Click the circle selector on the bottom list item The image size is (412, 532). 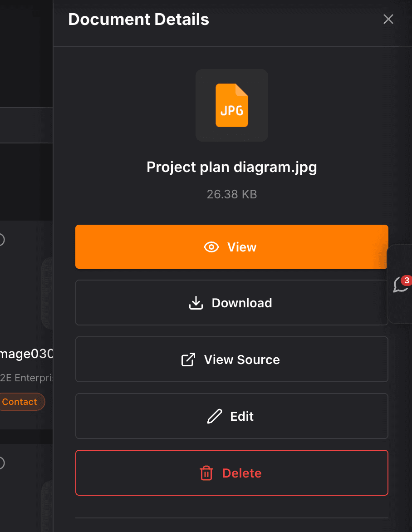(1, 463)
